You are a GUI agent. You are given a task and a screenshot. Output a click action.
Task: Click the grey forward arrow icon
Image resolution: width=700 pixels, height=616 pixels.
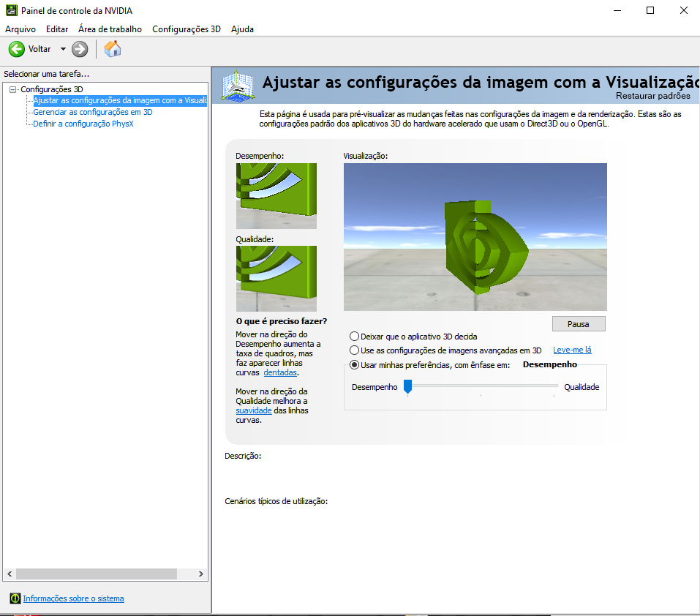[x=80, y=49]
